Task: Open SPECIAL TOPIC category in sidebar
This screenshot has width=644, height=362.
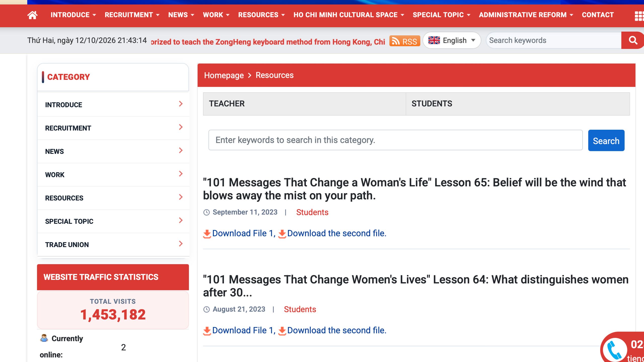Action: (113, 221)
